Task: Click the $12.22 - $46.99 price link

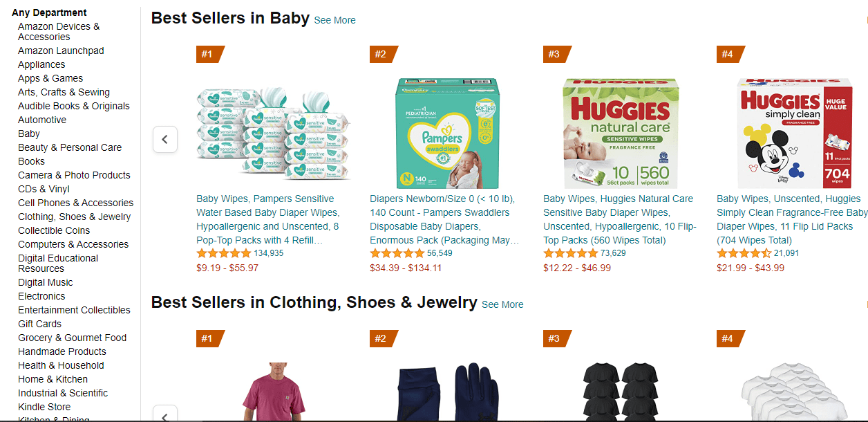Action: click(577, 268)
